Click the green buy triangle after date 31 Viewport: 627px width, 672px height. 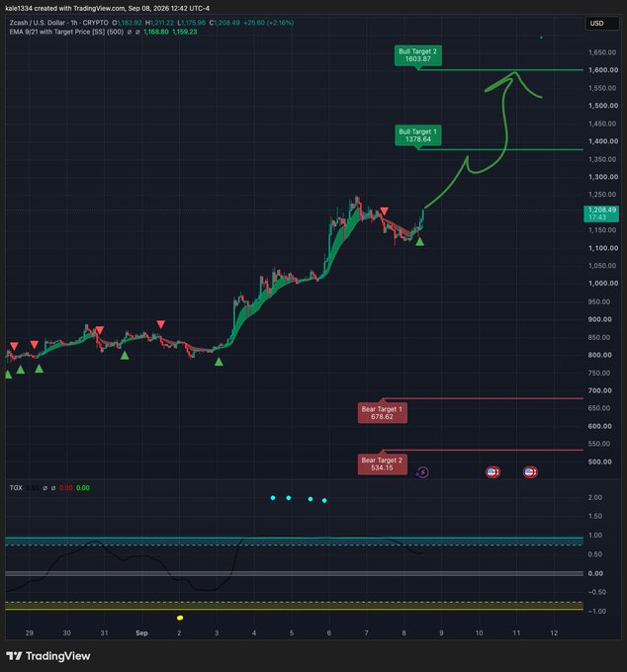(x=125, y=356)
